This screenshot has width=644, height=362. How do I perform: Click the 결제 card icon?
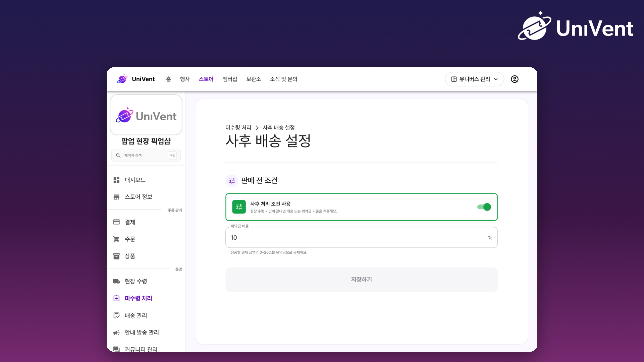pyautogui.click(x=116, y=222)
